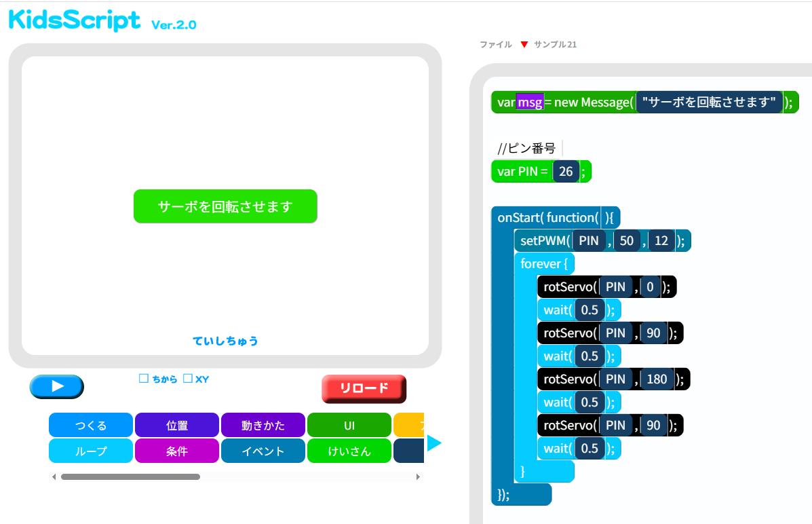Screen dimensions: 812x524
Task: Click the PIN argument in rotServo angle 0 row
Action: click(616, 286)
